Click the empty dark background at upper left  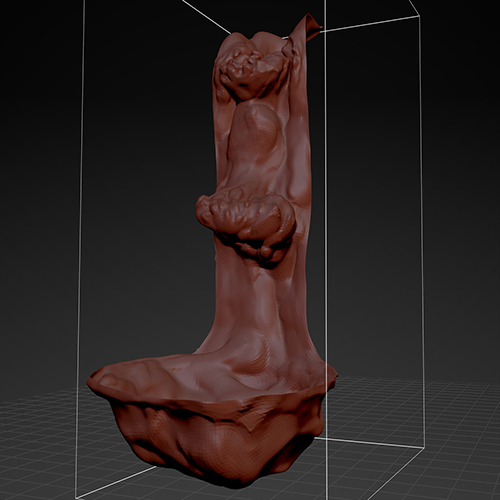(40, 67)
